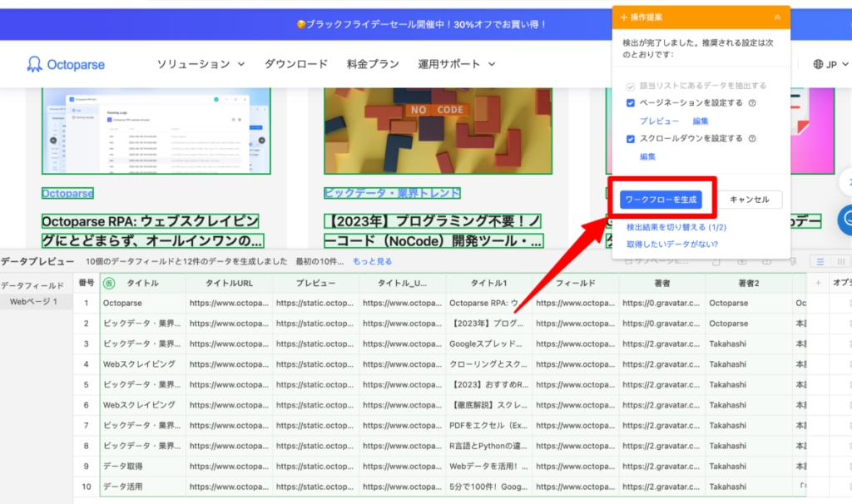Viewport: 852px width, 504px height.
Task: Click PDFをエクセル cell in row 7
Action: pos(489,425)
